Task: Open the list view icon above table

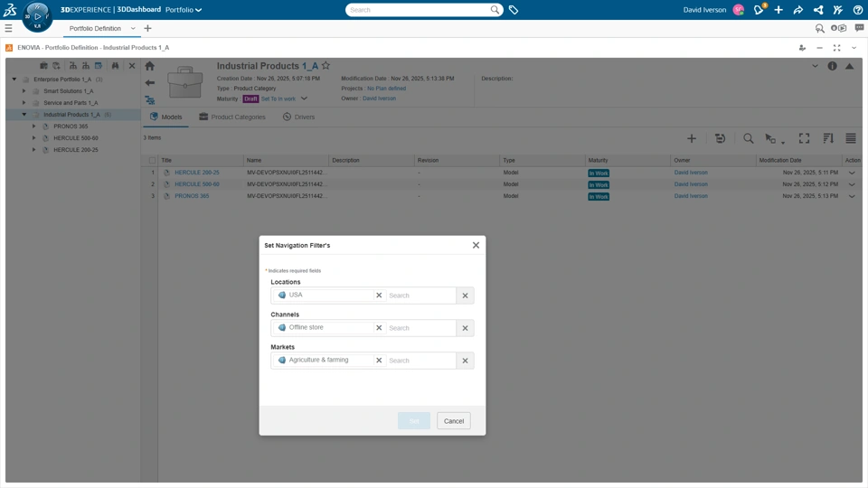Action: pyautogui.click(x=851, y=139)
